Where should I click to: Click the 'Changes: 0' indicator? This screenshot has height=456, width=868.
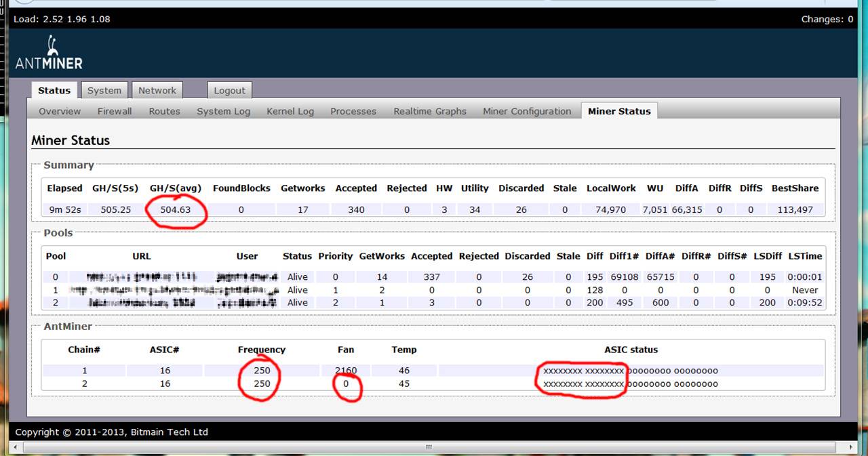pyautogui.click(x=827, y=19)
